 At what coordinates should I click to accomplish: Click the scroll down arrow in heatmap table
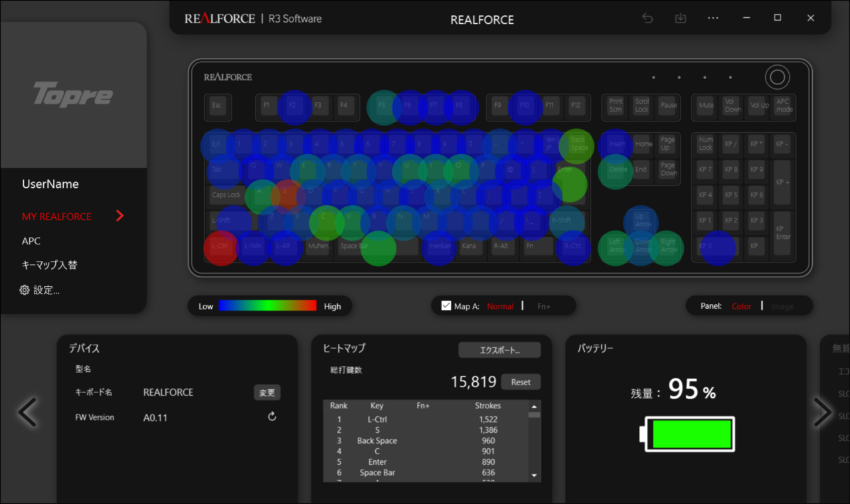click(535, 475)
